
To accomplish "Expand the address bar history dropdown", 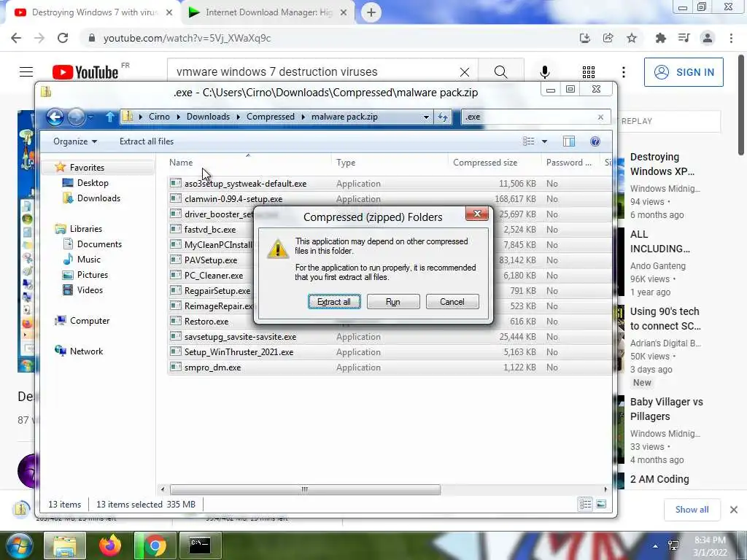I will 426,117.
